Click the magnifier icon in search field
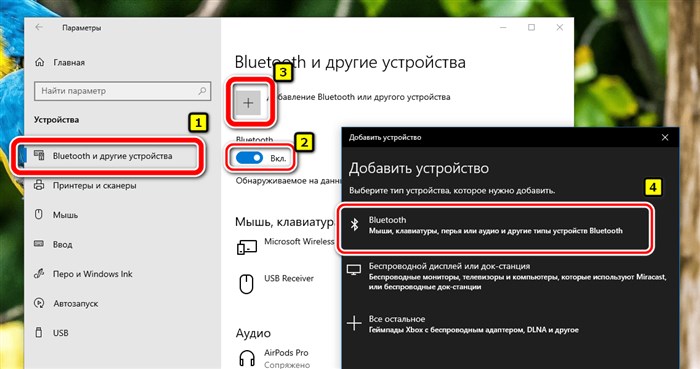Viewport: 700px width, 369px height. click(202, 91)
